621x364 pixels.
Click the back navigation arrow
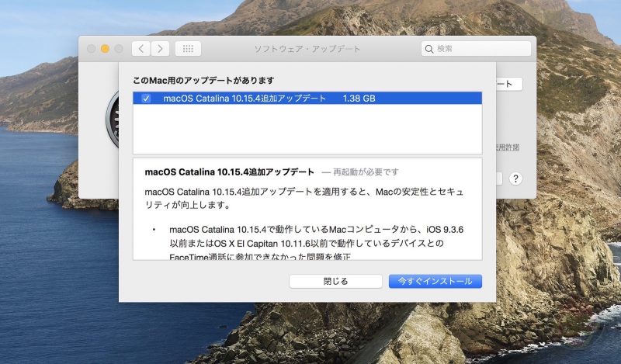point(141,49)
